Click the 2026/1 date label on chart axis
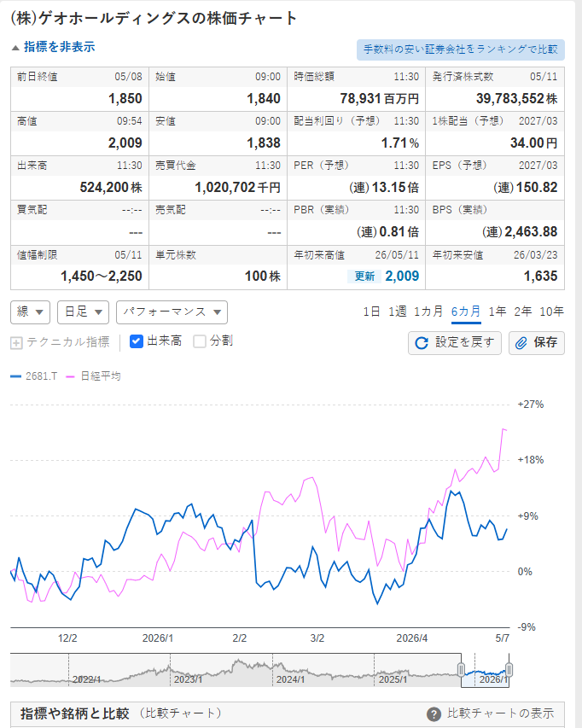582x728 pixels. pyautogui.click(x=158, y=638)
